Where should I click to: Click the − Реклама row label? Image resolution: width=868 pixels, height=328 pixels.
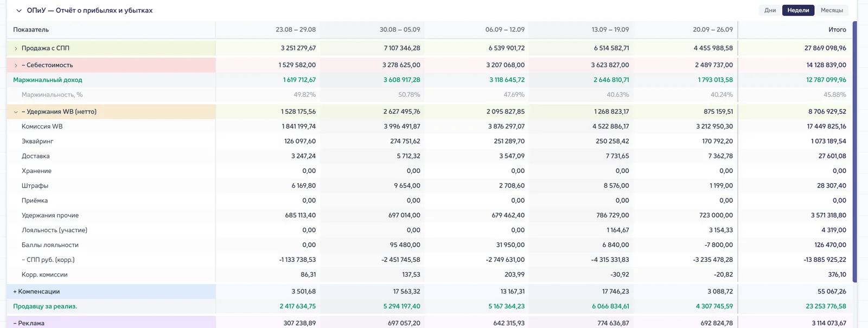pos(29,323)
